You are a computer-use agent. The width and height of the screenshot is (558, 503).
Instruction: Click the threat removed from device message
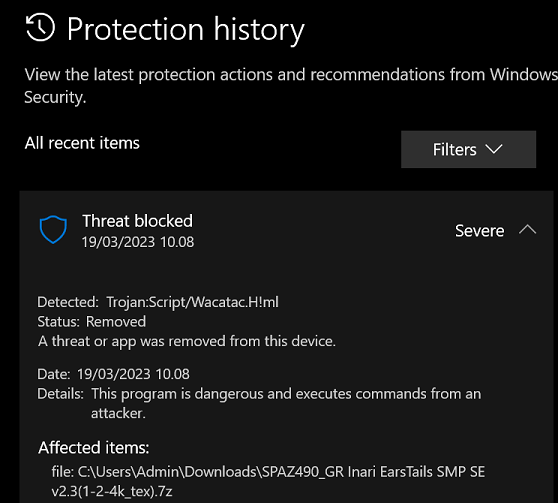(x=187, y=341)
